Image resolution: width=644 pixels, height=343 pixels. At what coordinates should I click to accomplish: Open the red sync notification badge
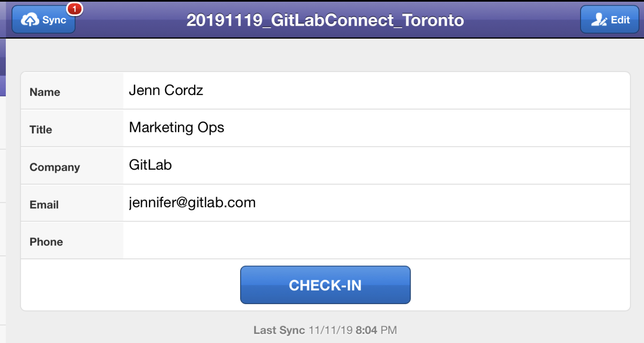coord(75,9)
